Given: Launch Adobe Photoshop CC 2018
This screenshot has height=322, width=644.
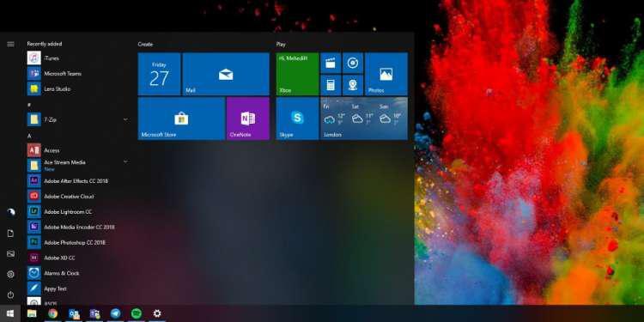Looking at the screenshot, I should (x=77, y=243).
